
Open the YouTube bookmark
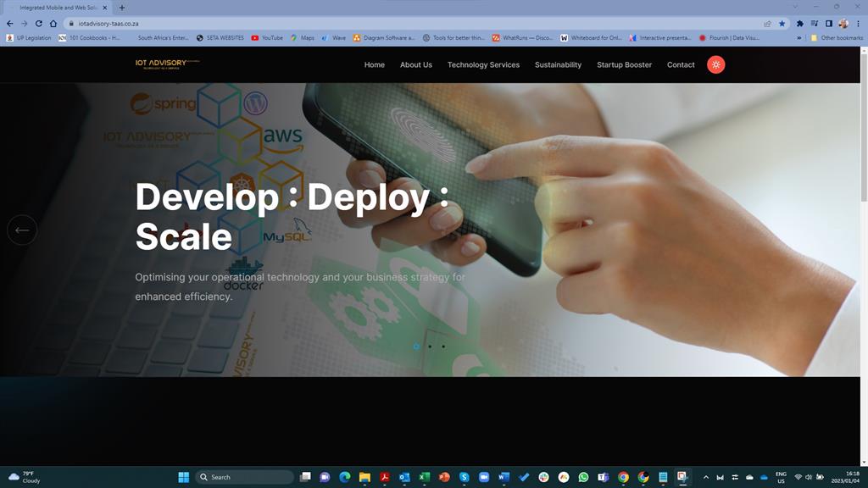pos(267,38)
